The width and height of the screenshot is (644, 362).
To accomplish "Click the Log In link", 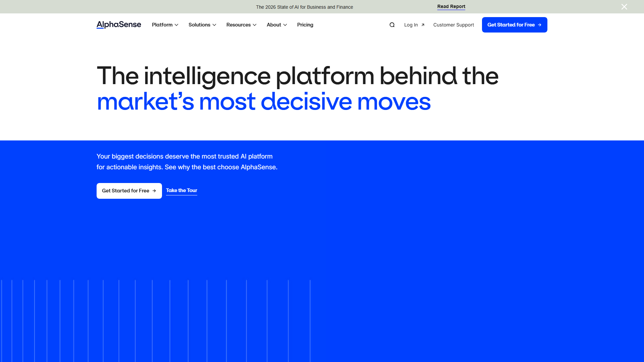I will [x=414, y=25].
